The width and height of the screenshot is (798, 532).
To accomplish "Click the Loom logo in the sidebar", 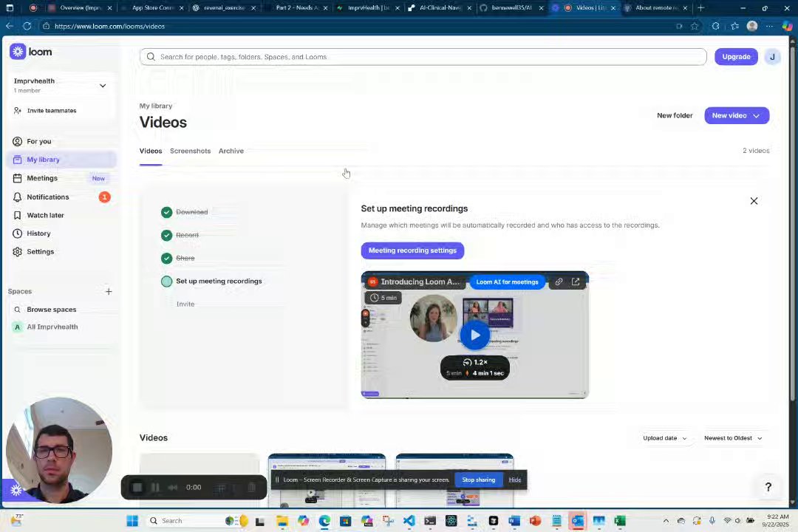I will tap(31, 52).
